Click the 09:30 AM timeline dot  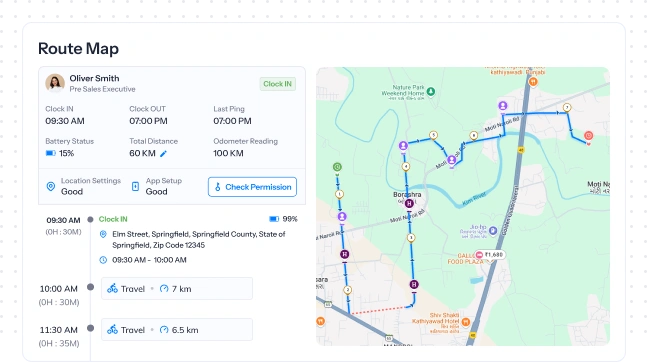point(90,219)
